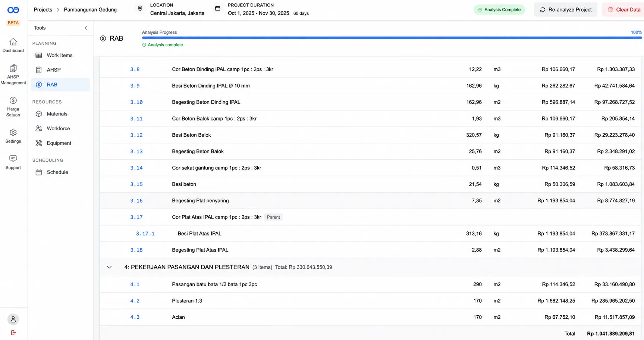The image size is (644, 340).
Task: Collapse section 4 Pekerjaan Pasangan dan Plesteran
Action: [109, 267]
